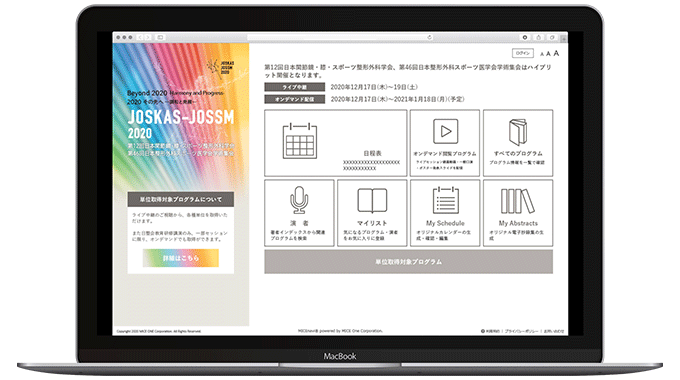The width and height of the screenshot is (680, 380).
Task: Go forward with browser forward arrow
Action: pos(148,38)
